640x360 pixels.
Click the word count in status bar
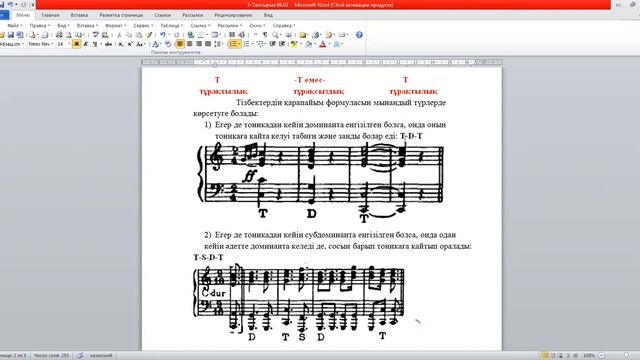tap(51, 356)
